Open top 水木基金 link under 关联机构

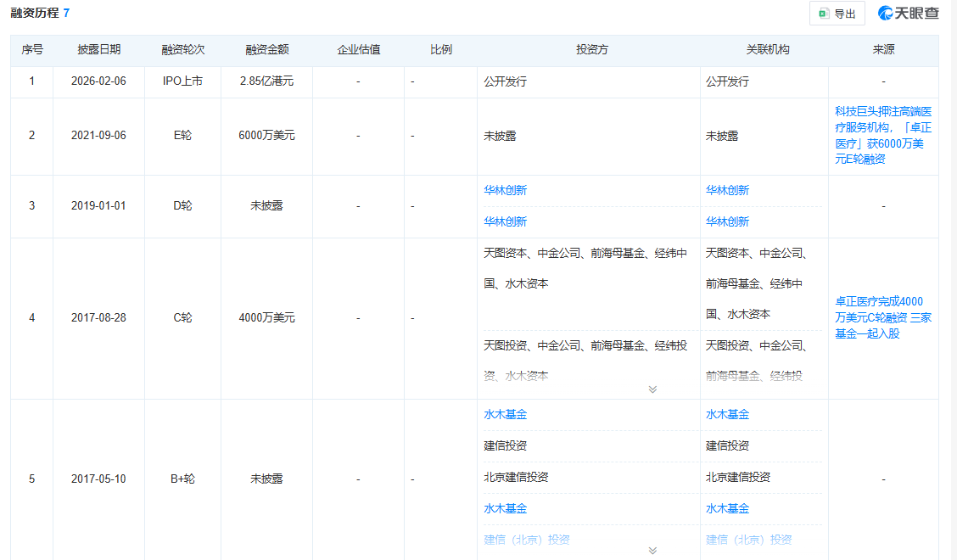tap(727, 414)
